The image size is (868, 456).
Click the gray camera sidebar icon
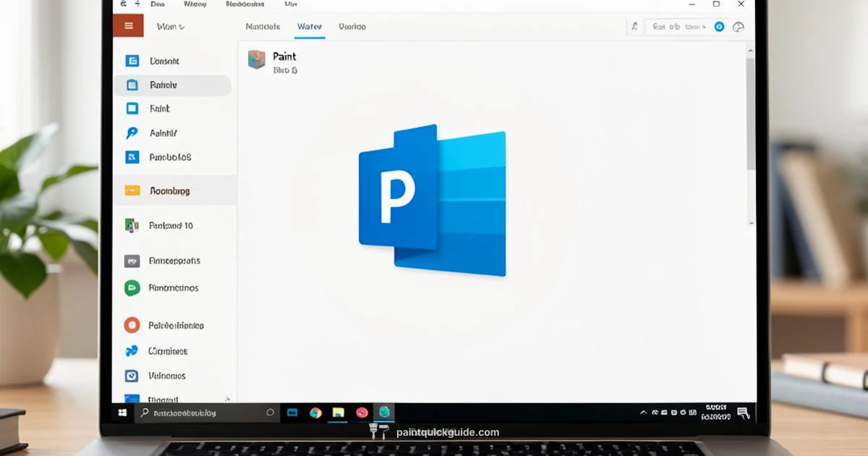[132, 261]
